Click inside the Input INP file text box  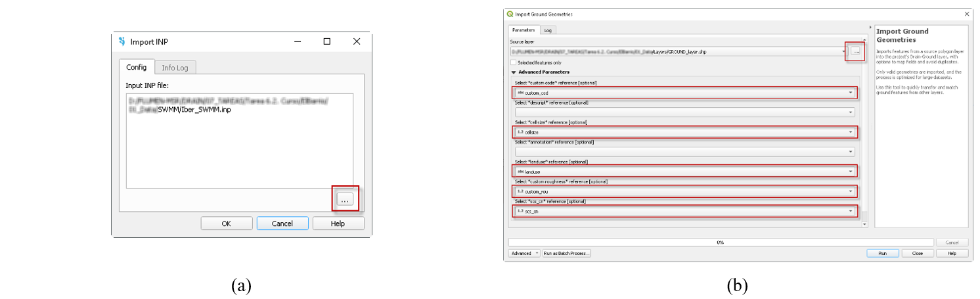[240, 141]
